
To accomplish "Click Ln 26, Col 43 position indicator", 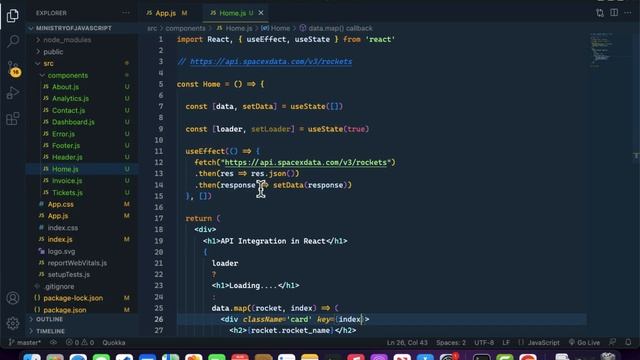I will (407, 343).
